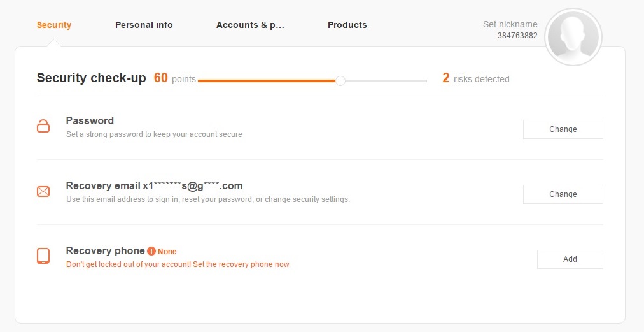The image size is (644, 332).
Task: Go to the Accounts & p... tab
Action: pyautogui.click(x=250, y=25)
